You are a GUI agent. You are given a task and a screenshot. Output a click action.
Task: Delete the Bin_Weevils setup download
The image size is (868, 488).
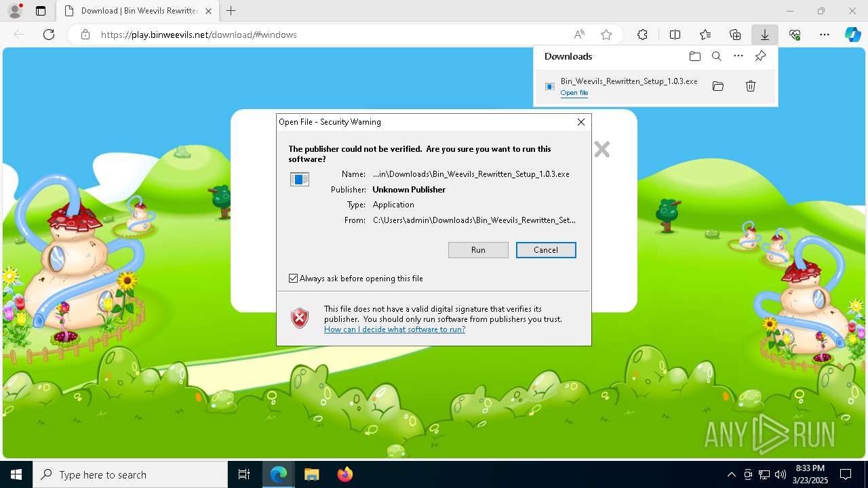(x=751, y=86)
